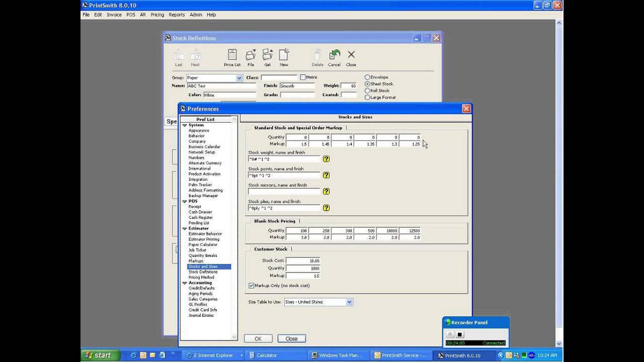This screenshot has height=362, width=644.
Task: Click the Weight field showing 60
Action: pos(349,86)
